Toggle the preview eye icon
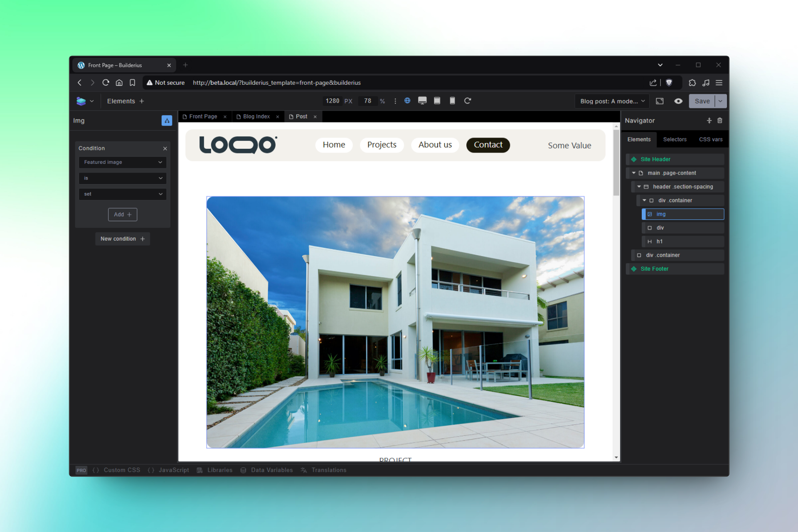798x532 pixels. pyautogui.click(x=678, y=101)
